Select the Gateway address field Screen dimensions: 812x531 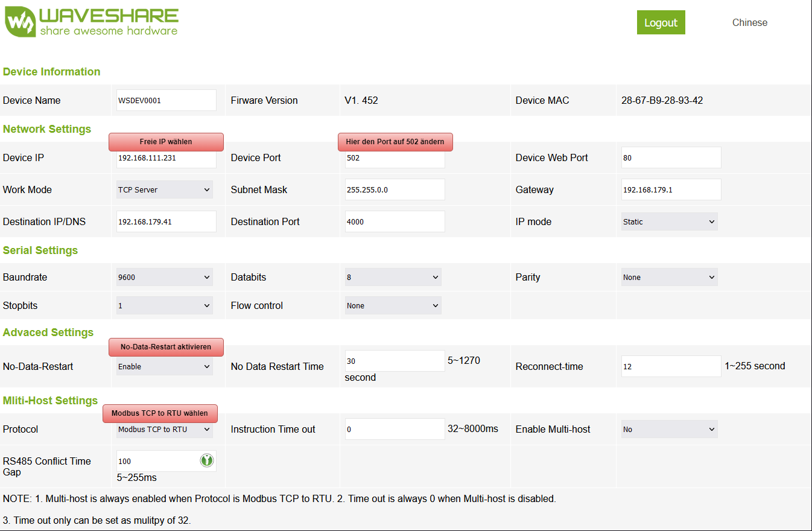pos(671,189)
